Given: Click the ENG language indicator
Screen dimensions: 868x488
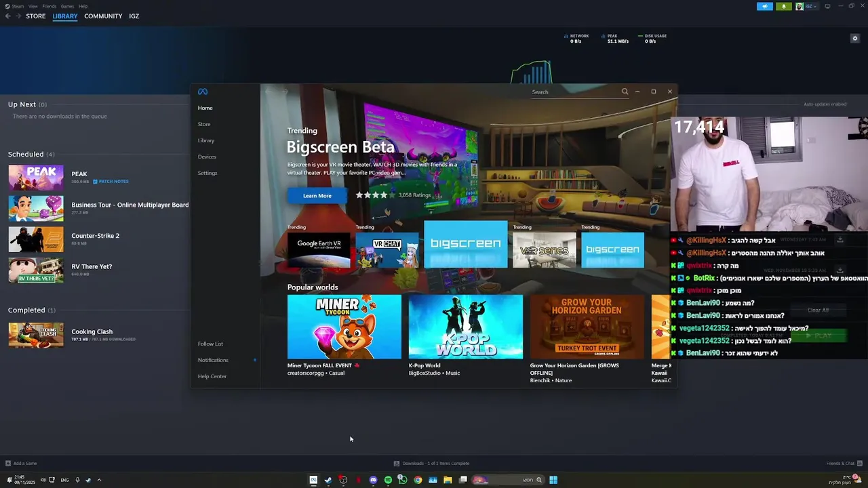Looking at the screenshot, I should [64, 480].
